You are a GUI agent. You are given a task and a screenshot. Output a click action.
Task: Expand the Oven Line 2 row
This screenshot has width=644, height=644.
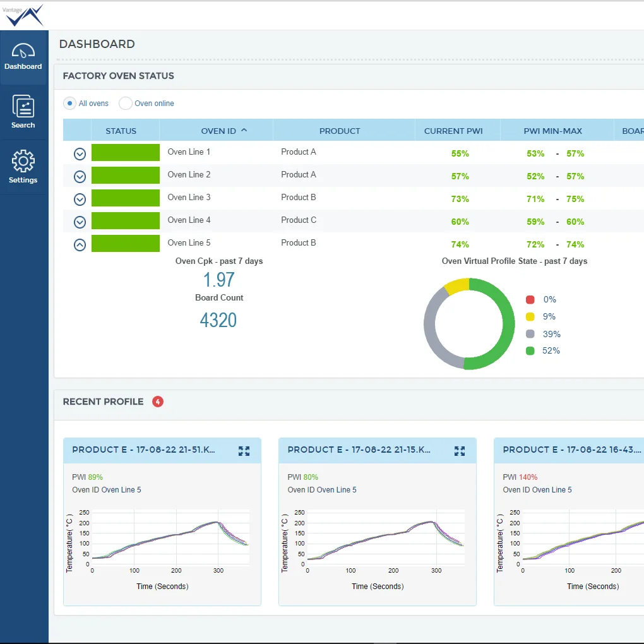tap(80, 177)
